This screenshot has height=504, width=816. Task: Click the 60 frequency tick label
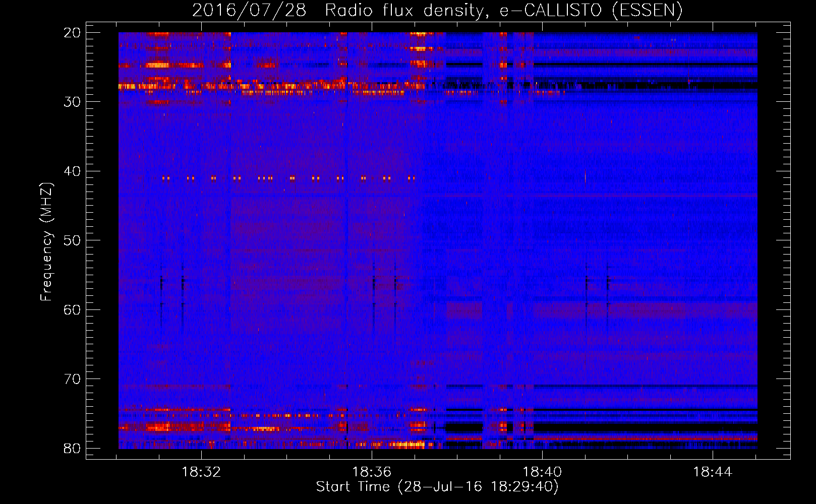pyautogui.click(x=72, y=309)
